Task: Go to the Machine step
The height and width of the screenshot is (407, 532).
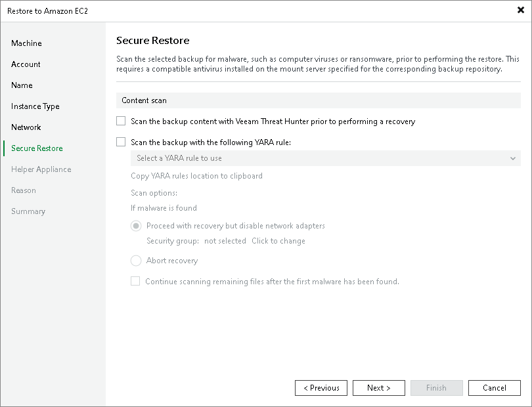Action: tap(27, 43)
